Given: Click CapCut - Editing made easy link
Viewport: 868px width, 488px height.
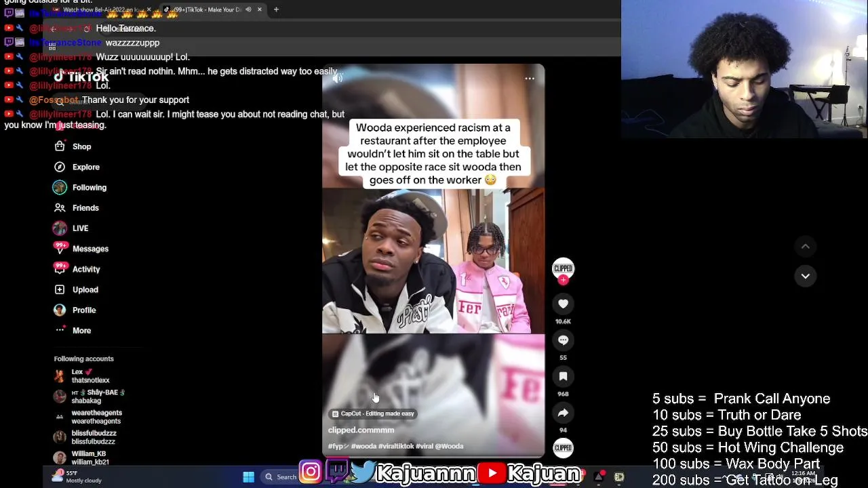Looking at the screenshot, I should click(373, 413).
